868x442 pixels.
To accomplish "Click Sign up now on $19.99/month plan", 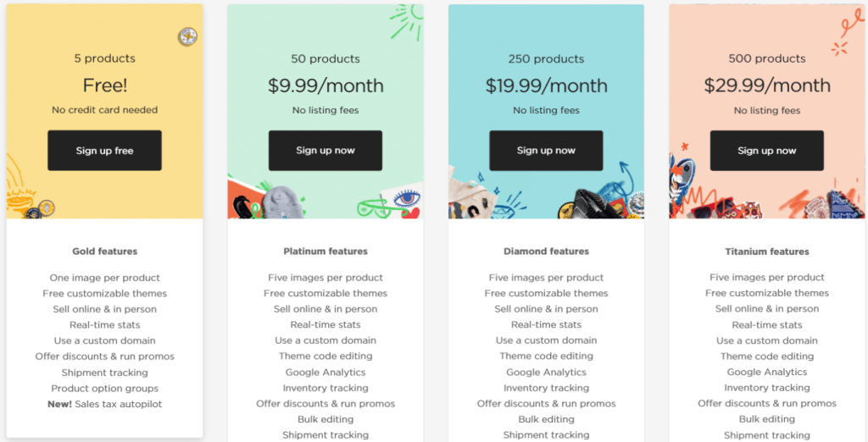I will [x=546, y=151].
